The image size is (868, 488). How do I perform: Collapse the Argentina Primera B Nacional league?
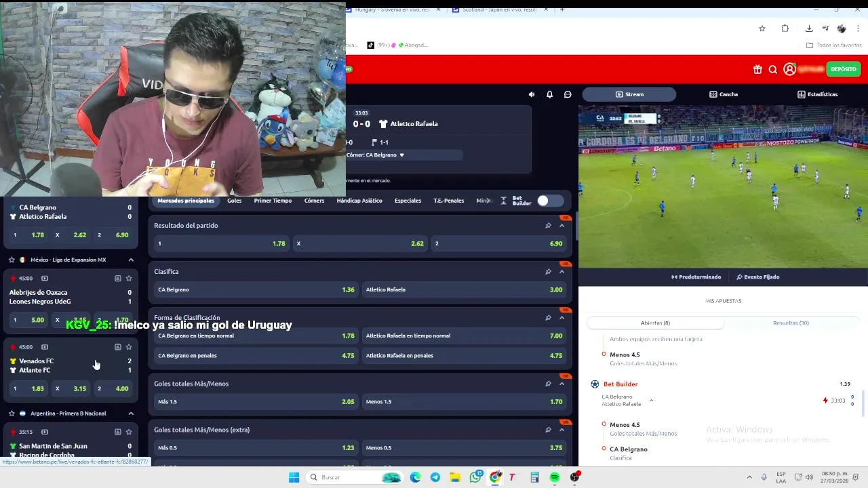131,413
